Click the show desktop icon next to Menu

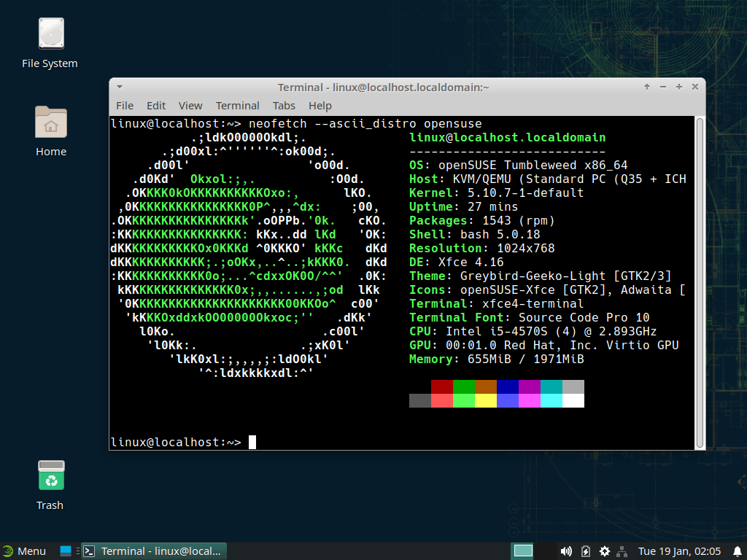[x=66, y=551]
